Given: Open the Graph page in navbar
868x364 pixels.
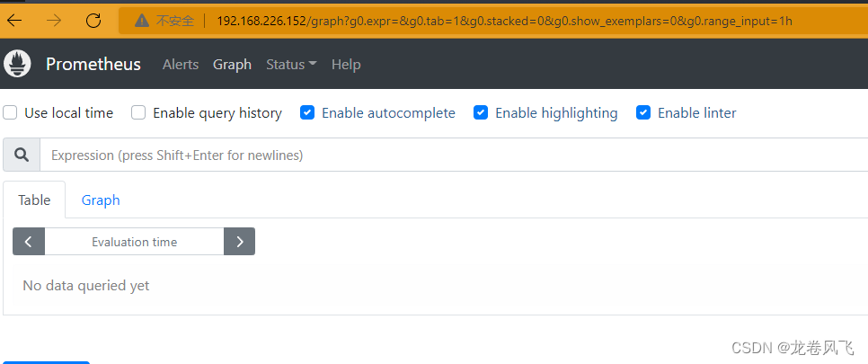Looking at the screenshot, I should tap(233, 65).
